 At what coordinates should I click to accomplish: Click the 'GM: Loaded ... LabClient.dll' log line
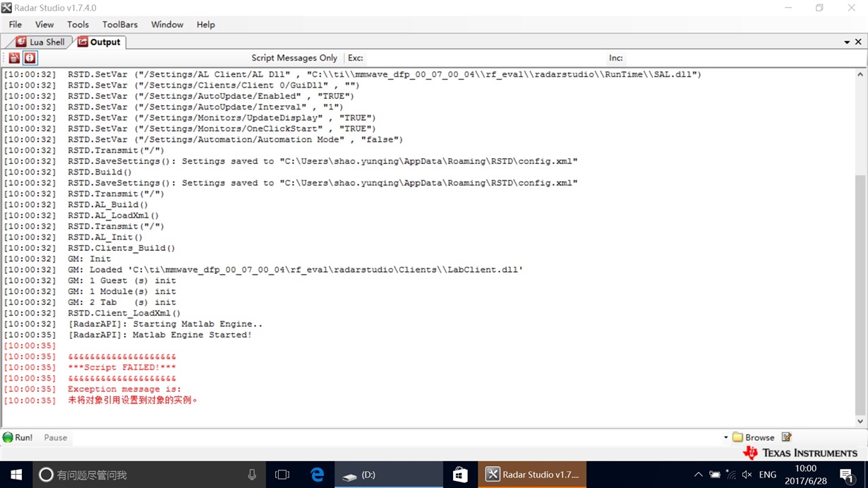click(x=295, y=270)
